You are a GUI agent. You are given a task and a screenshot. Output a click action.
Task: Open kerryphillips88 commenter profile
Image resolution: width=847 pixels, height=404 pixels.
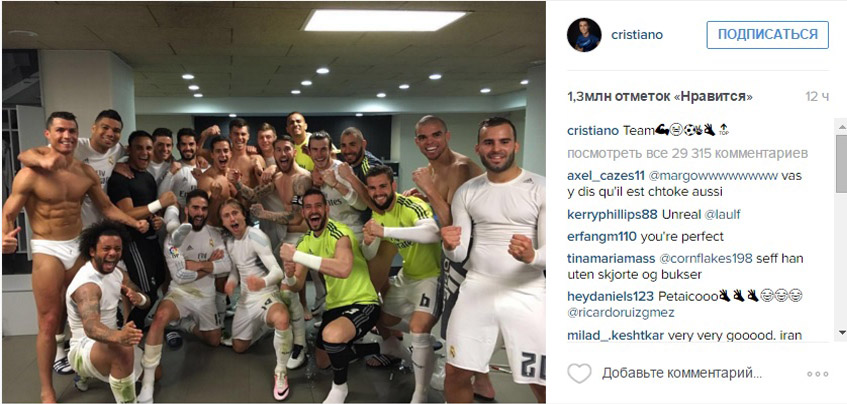[x=613, y=214]
